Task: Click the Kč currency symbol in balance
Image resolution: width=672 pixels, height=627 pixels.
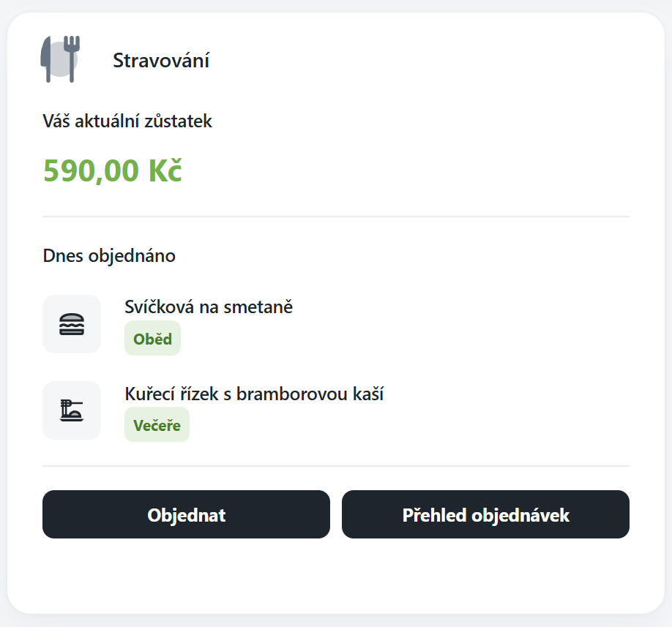Action: [x=165, y=170]
